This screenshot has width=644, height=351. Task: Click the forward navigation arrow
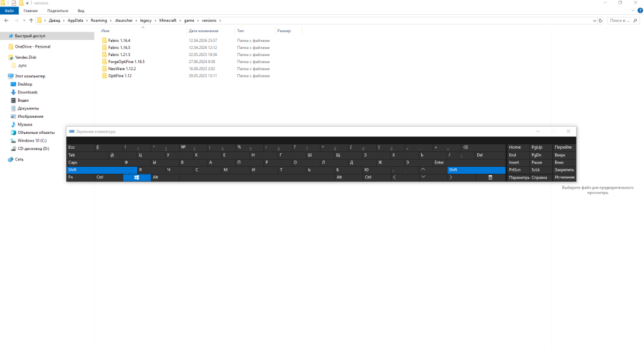(x=17, y=21)
